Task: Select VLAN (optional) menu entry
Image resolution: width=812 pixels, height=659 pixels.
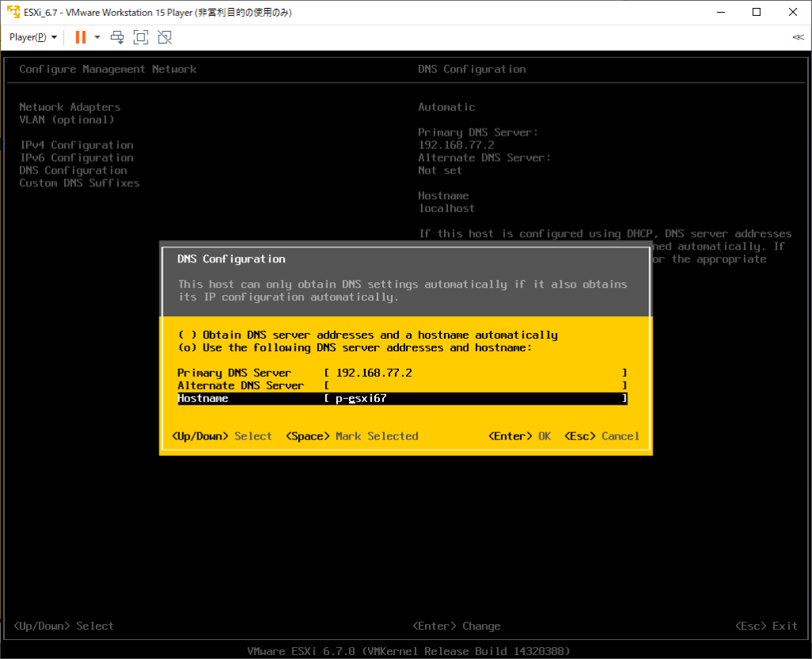Action: pyautogui.click(x=67, y=120)
